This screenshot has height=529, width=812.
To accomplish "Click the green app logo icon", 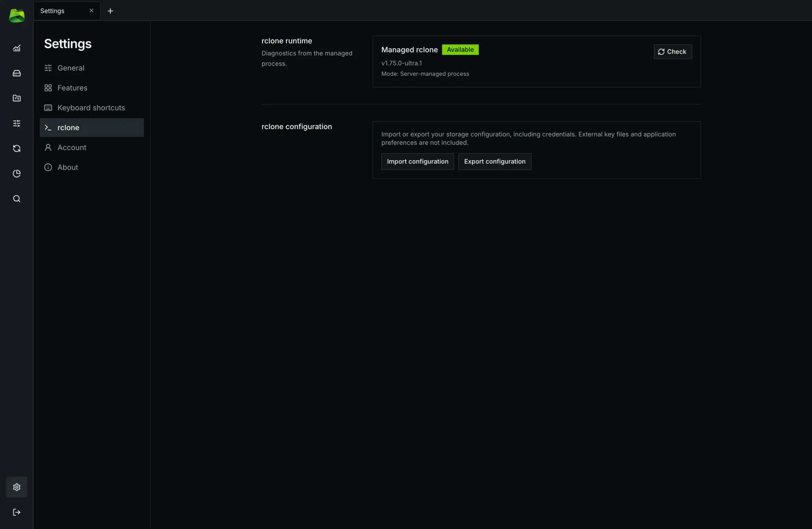I will 17,16.
